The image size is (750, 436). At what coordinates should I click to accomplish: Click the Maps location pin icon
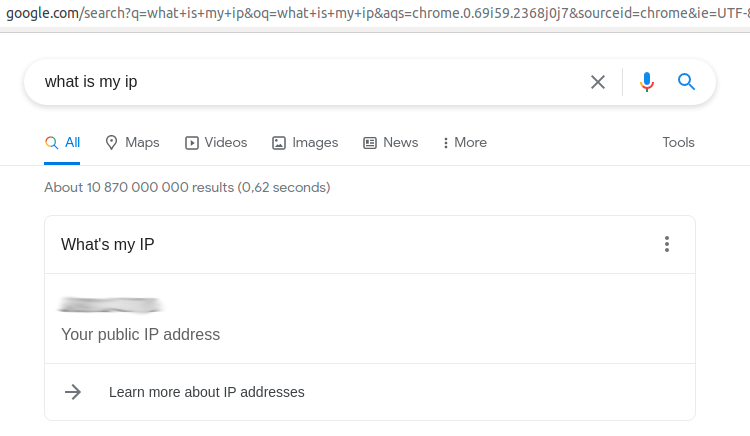click(x=112, y=143)
